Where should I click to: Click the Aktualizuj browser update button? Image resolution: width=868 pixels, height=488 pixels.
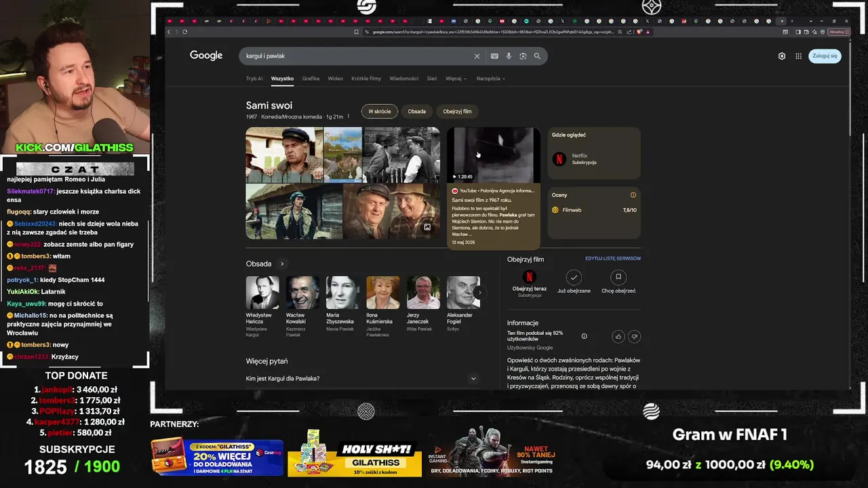[837, 32]
